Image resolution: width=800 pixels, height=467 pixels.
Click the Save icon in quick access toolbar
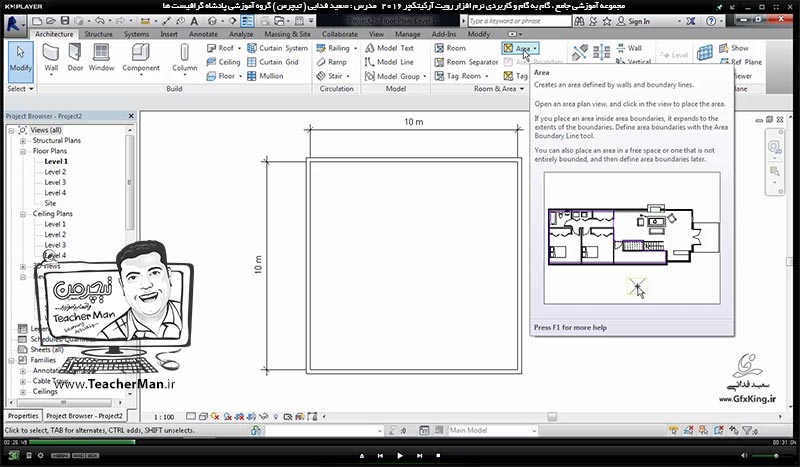pyautogui.click(x=65, y=21)
